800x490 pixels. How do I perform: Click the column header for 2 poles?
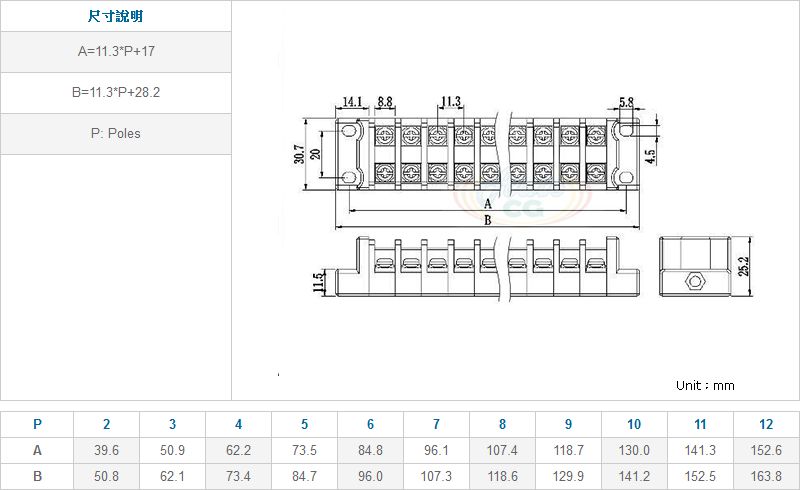(x=106, y=424)
